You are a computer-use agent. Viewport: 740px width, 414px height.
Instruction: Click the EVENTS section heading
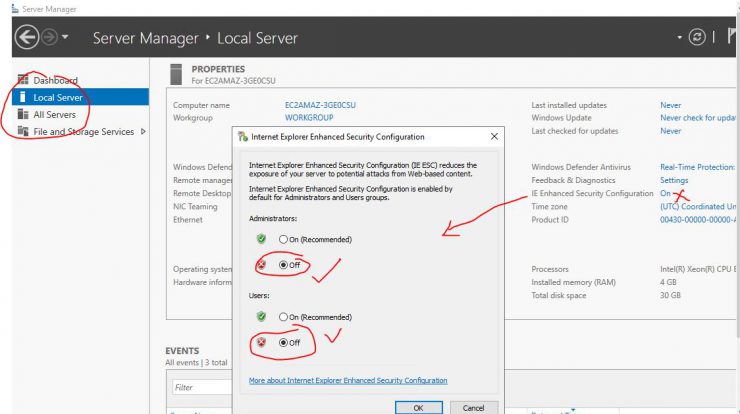(182, 351)
